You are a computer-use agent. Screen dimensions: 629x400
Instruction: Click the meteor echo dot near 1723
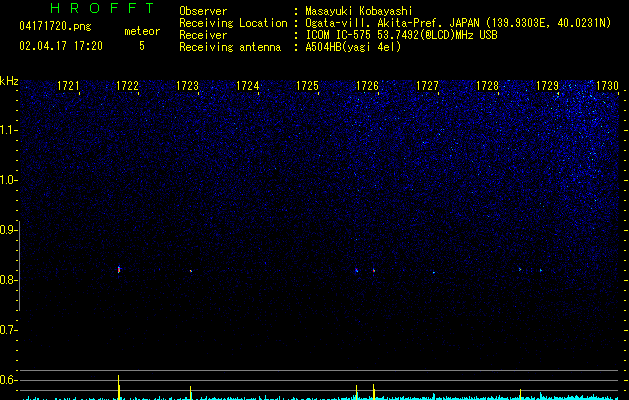click(191, 271)
